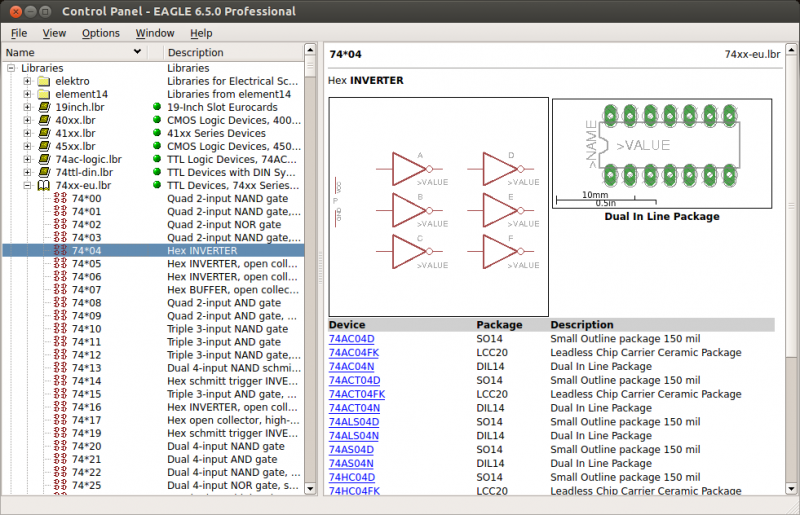Viewport: 800px width, 515px height.
Task: Click the elektro folder icon
Action: (44, 81)
